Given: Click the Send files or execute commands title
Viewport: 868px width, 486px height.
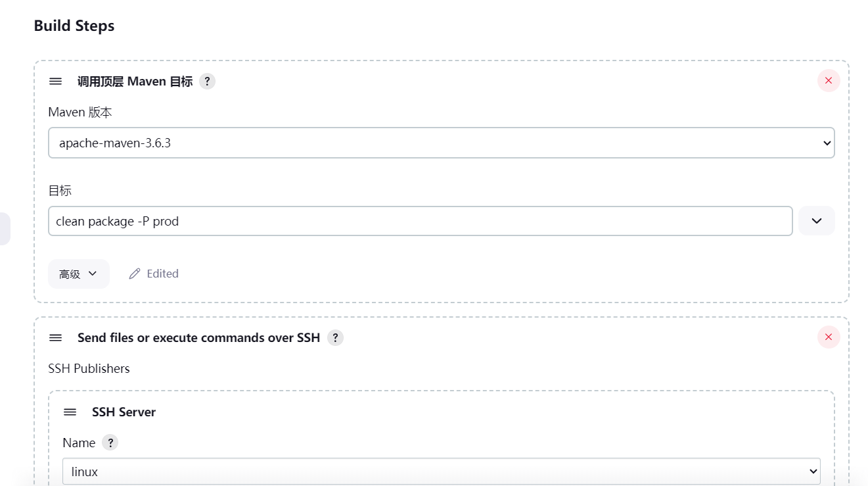Looking at the screenshot, I should (x=198, y=337).
